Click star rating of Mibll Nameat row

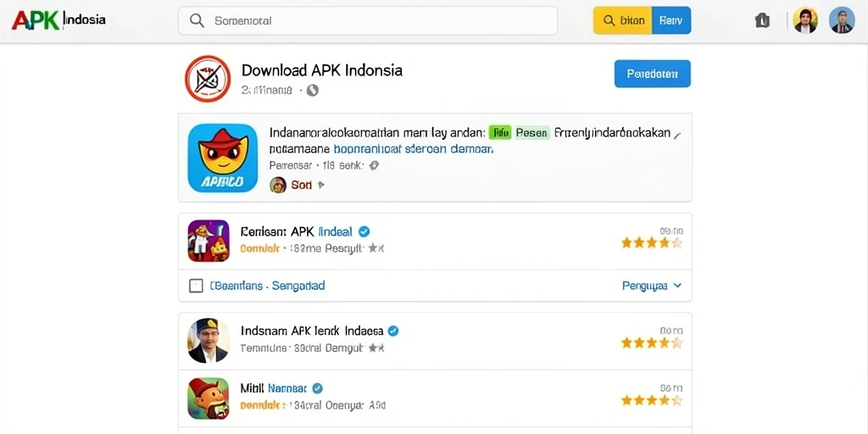point(652,400)
